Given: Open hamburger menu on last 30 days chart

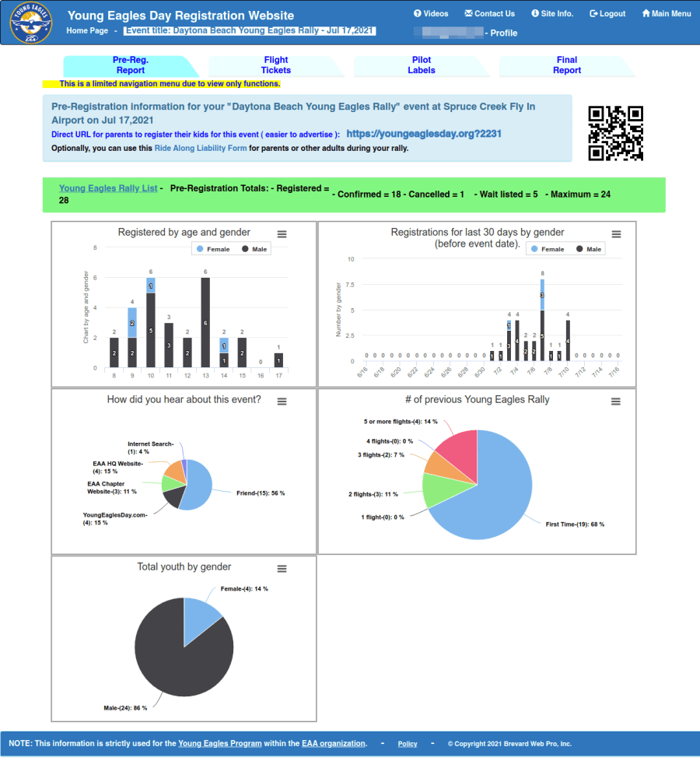Looking at the screenshot, I should (616, 234).
